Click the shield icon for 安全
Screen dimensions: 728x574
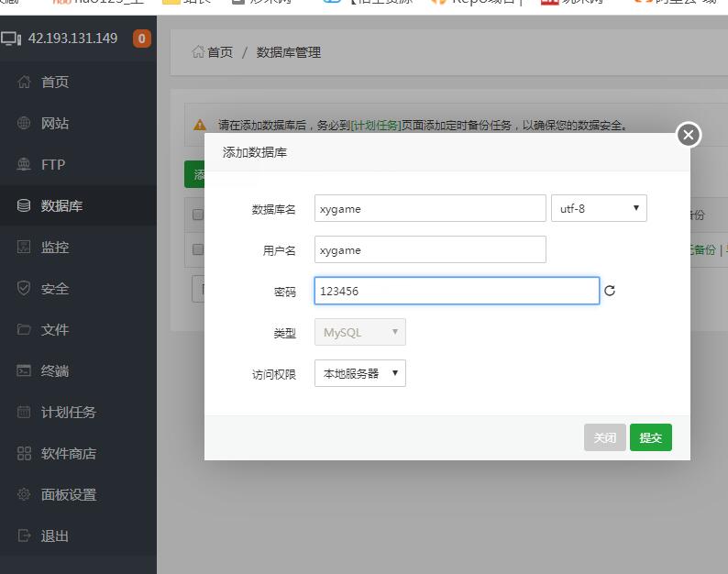(24, 289)
